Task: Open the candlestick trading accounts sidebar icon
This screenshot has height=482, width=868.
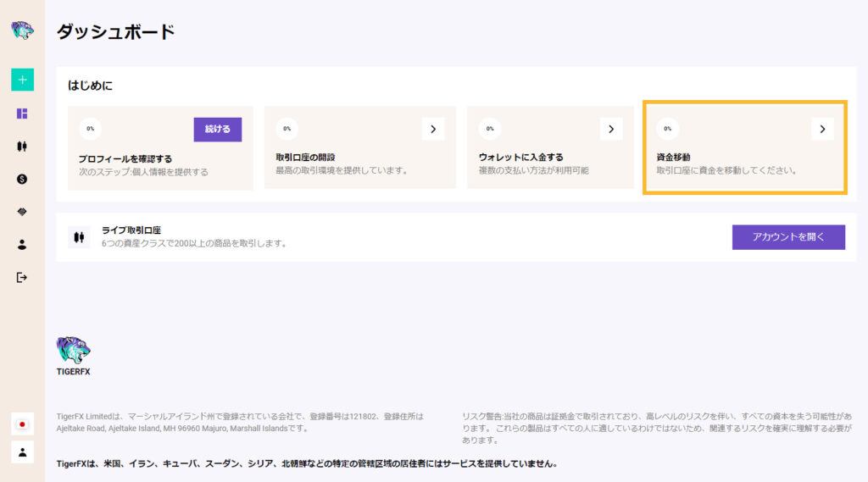Action: click(22, 146)
